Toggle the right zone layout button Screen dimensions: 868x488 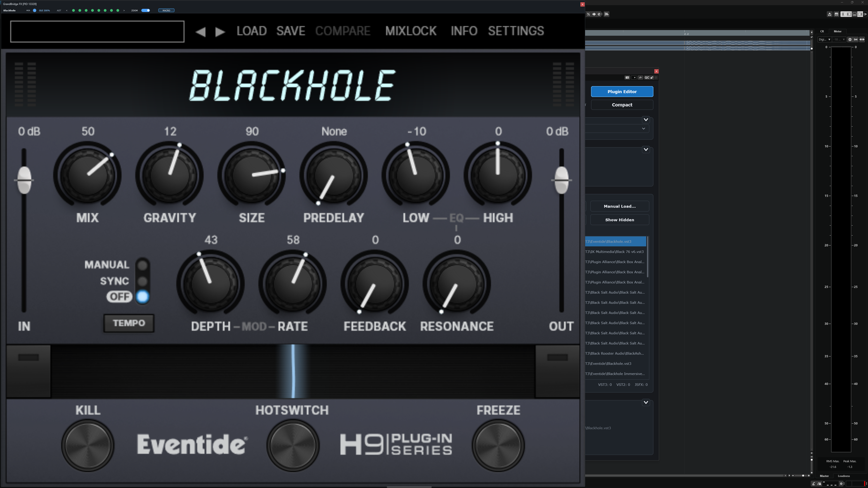[860, 14]
